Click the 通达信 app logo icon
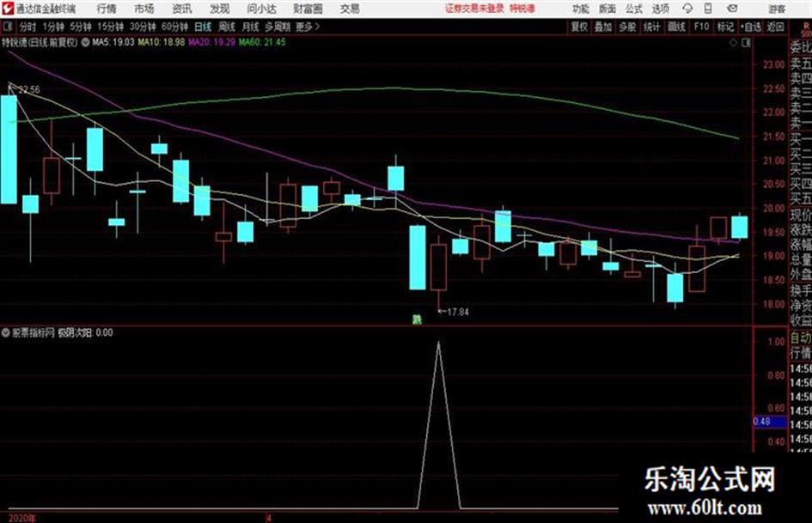 tap(7, 9)
